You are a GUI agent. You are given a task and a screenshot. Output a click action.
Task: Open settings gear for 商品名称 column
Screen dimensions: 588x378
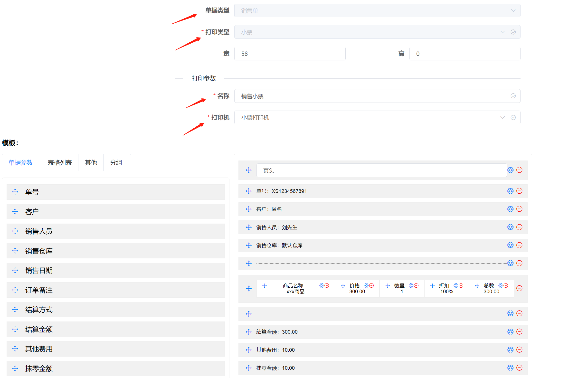[x=321, y=285]
